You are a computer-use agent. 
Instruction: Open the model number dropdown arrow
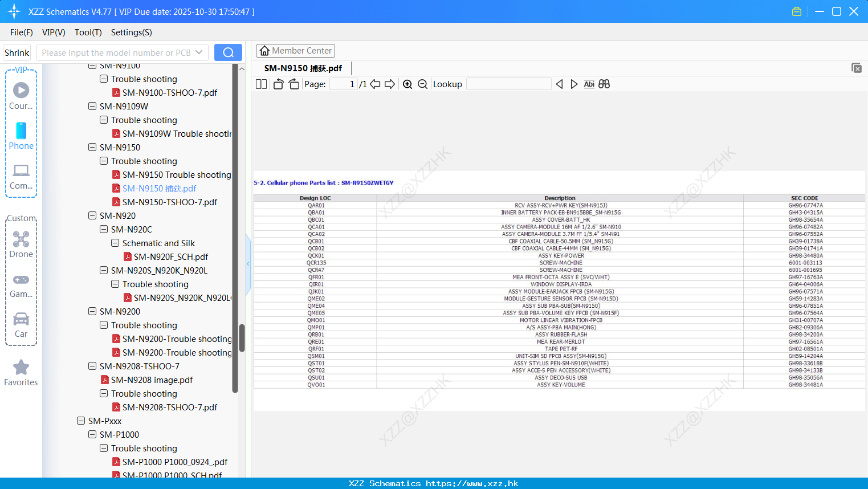199,52
